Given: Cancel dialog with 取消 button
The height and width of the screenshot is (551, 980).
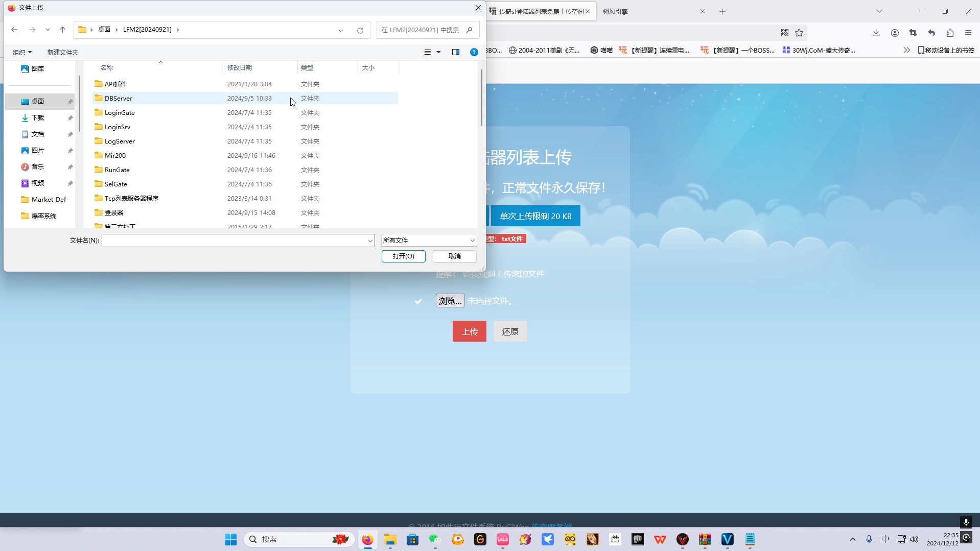Looking at the screenshot, I should [454, 256].
